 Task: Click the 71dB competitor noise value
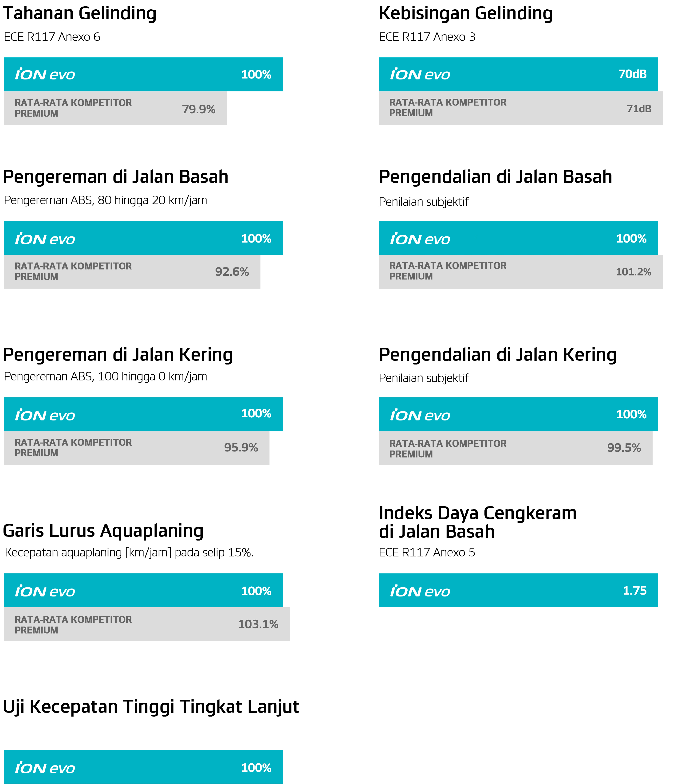(x=639, y=109)
